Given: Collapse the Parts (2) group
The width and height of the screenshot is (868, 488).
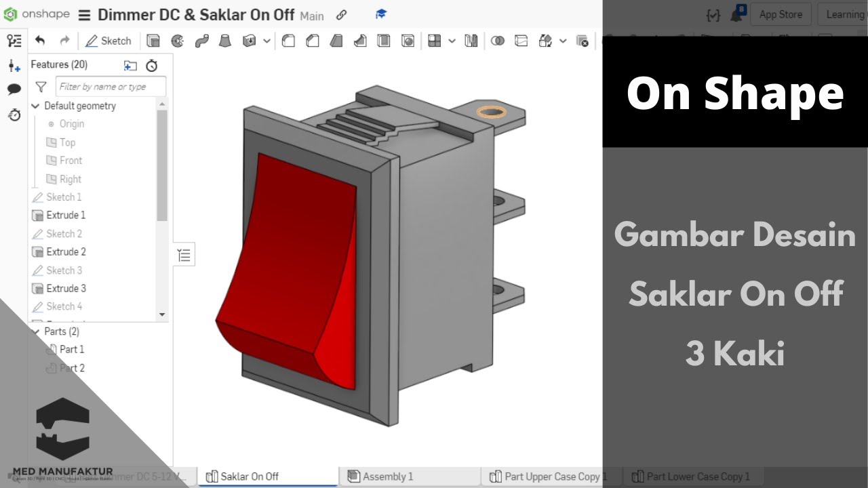Looking at the screenshot, I should [x=36, y=331].
